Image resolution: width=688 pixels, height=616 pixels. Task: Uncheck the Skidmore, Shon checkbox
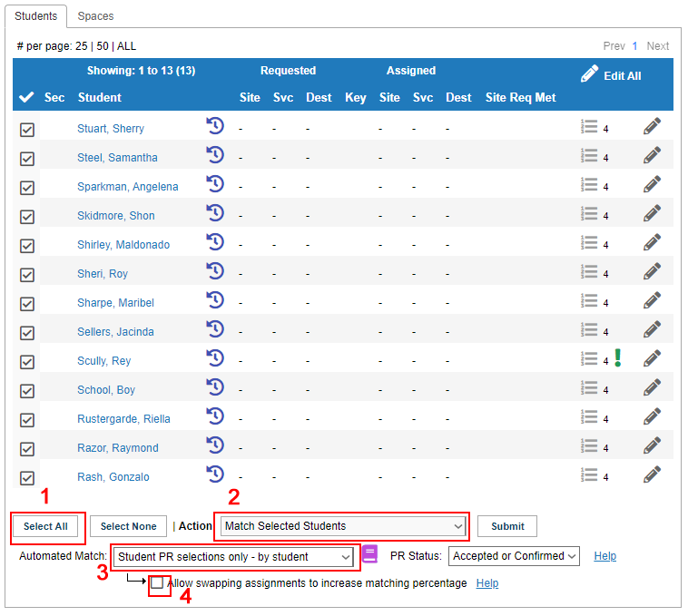(26, 217)
